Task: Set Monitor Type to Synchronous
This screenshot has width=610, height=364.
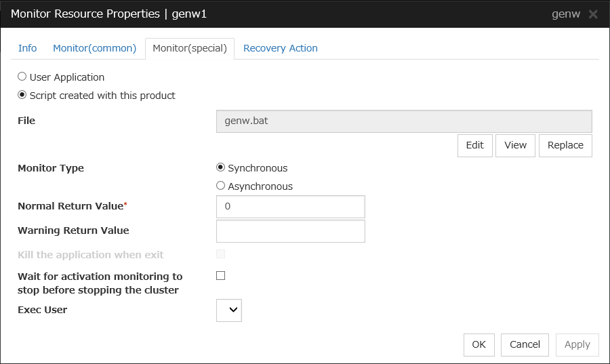Action: 220,168
